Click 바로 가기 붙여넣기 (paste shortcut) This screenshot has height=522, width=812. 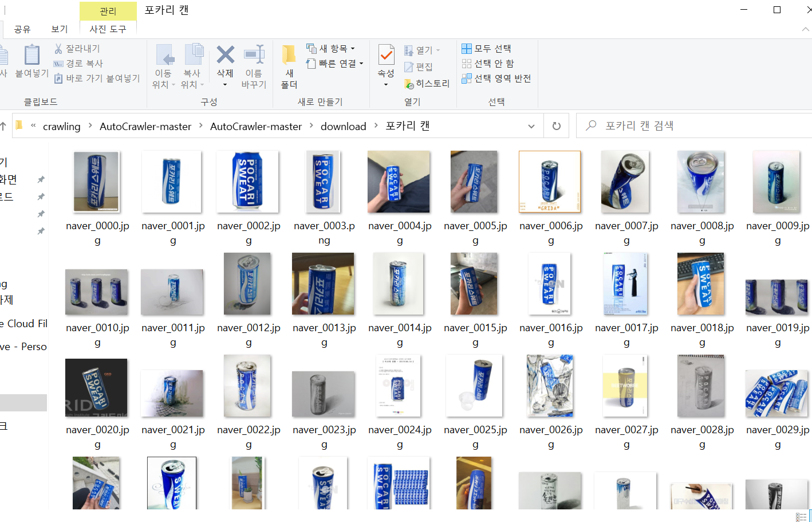pos(97,79)
